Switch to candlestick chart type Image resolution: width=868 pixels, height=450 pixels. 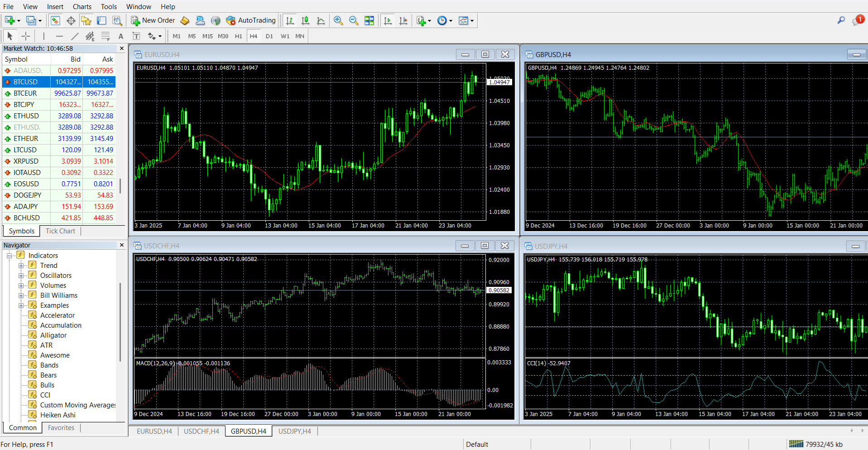[x=306, y=20]
